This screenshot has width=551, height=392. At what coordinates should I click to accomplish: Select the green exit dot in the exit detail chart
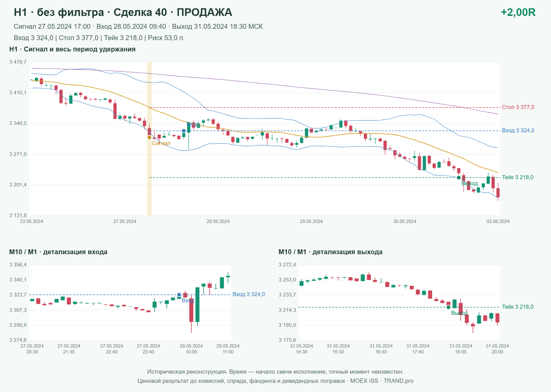[x=448, y=307]
